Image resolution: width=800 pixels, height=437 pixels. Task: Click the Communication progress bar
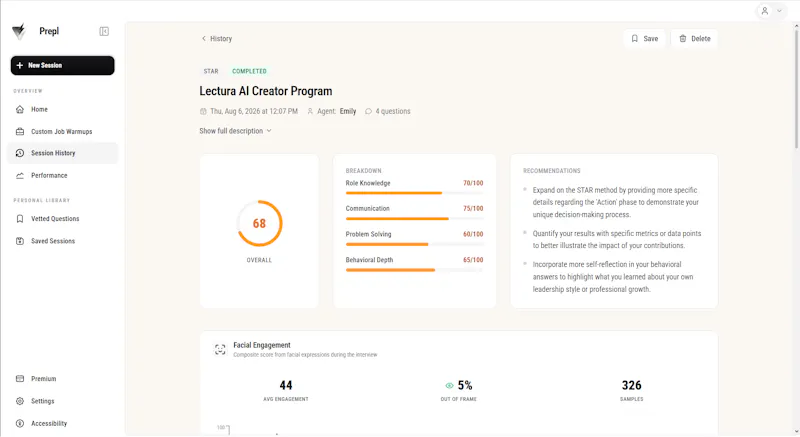[x=414, y=219]
